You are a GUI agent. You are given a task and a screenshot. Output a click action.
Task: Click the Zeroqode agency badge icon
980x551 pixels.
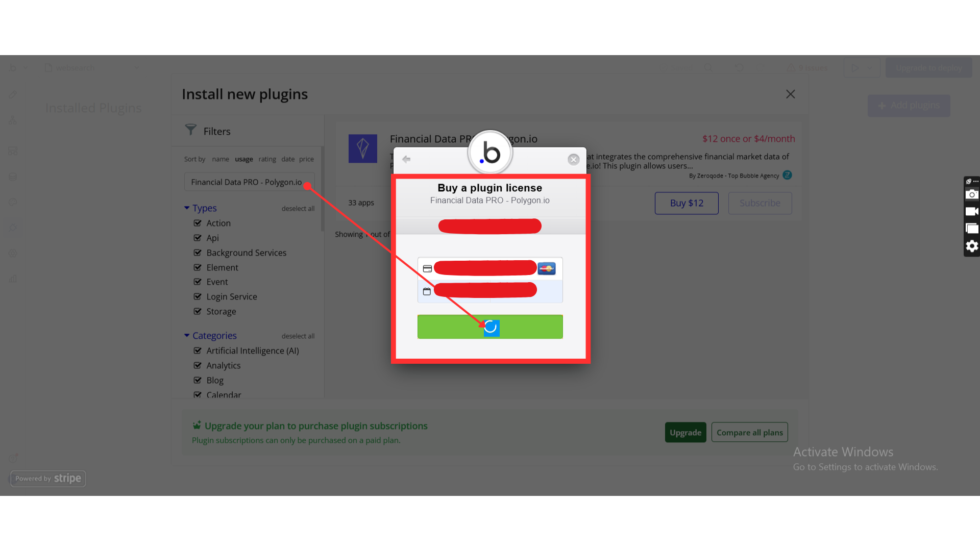point(787,175)
